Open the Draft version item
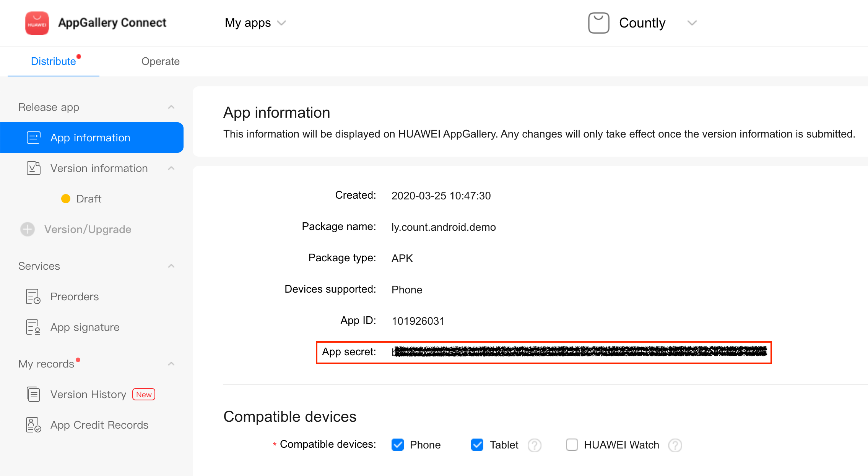868x476 pixels. (89, 199)
